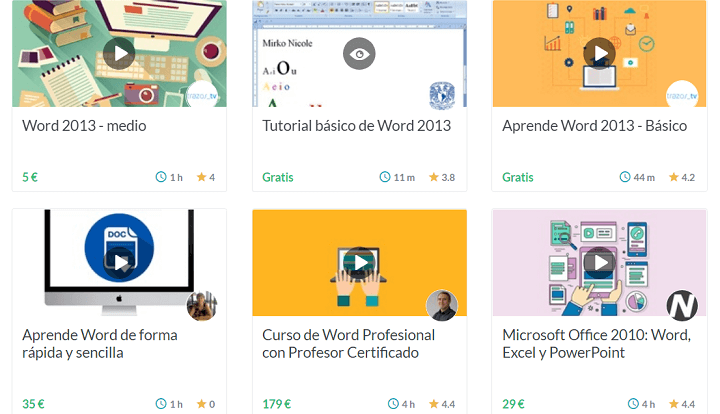Open Microsoft Office 2010: Word, Excel y PowerPoint

pyautogui.click(x=596, y=344)
